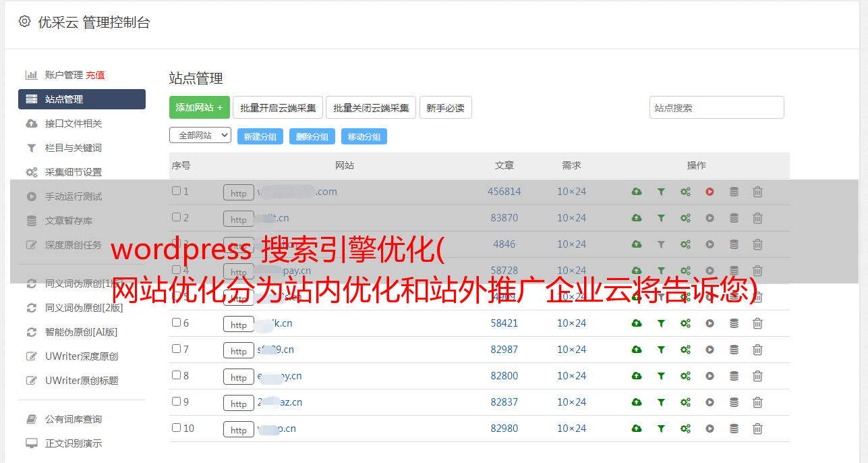Open the filter icon in row 82980
868x463 pixels.
661,429
